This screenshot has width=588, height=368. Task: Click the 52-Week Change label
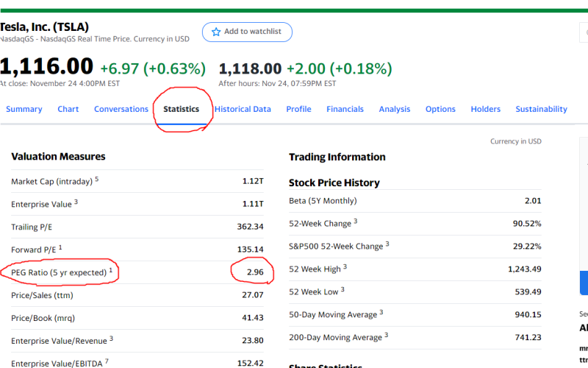tap(320, 224)
